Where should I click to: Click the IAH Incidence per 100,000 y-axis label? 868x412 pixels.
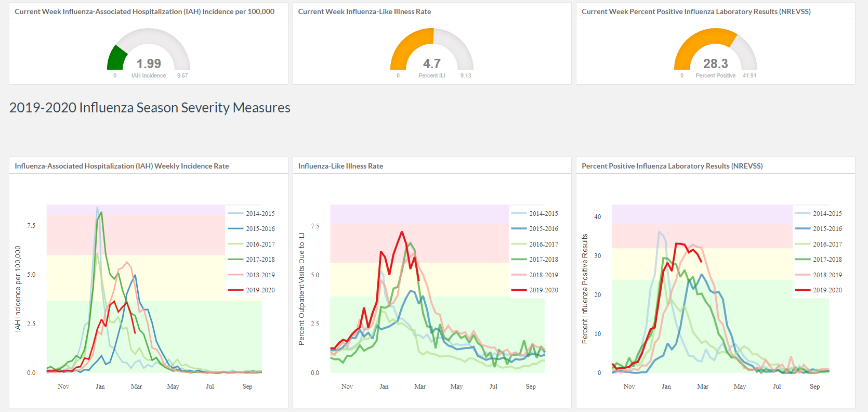(18, 289)
